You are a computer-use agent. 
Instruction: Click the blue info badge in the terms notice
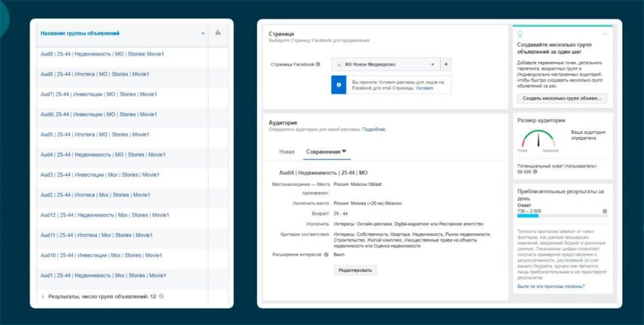point(338,85)
